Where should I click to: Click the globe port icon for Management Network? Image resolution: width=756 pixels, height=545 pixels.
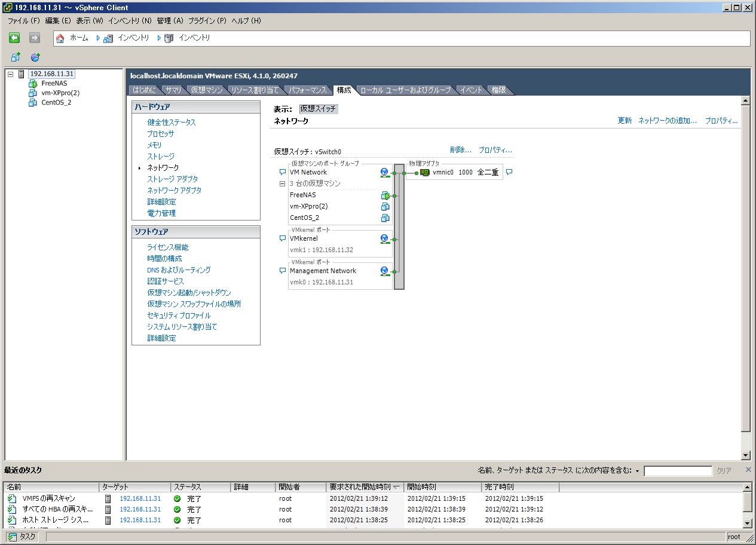point(385,271)
